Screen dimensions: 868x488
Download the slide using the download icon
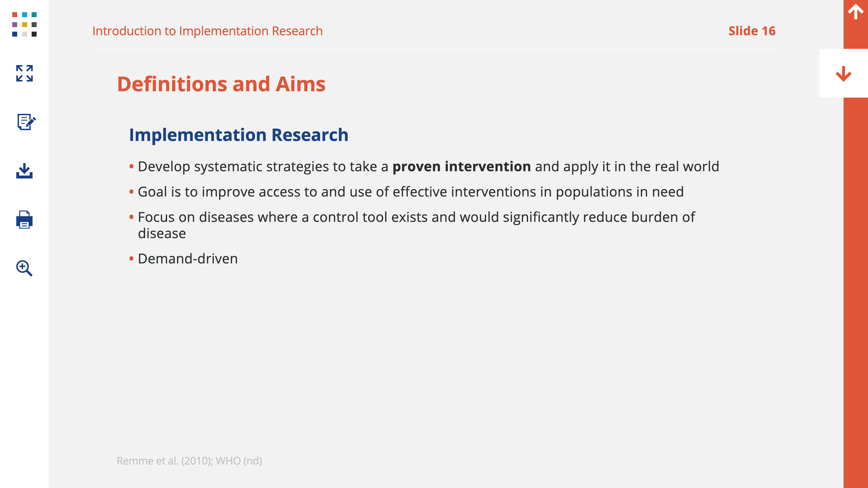[x=24, y=171]
